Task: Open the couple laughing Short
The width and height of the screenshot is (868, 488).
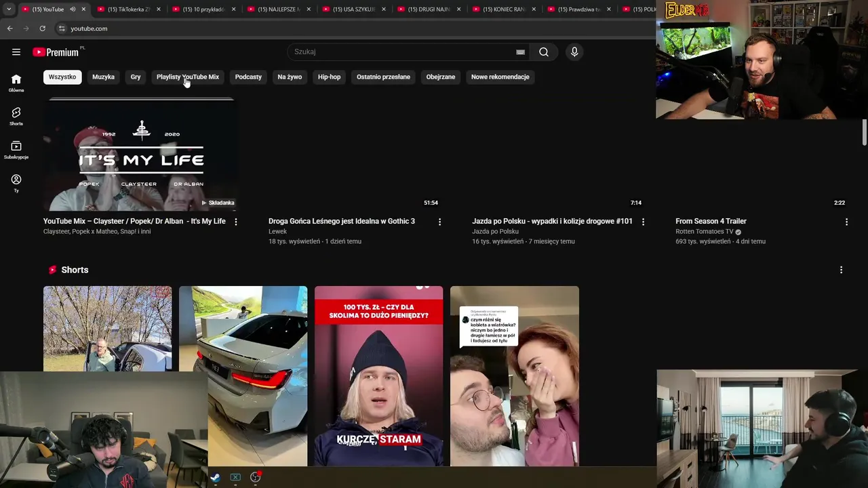Action: [x=515, y=376]
